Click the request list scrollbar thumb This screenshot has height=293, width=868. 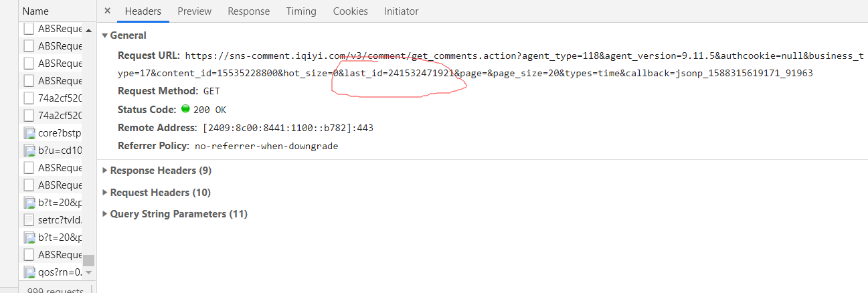click(89, 260)
